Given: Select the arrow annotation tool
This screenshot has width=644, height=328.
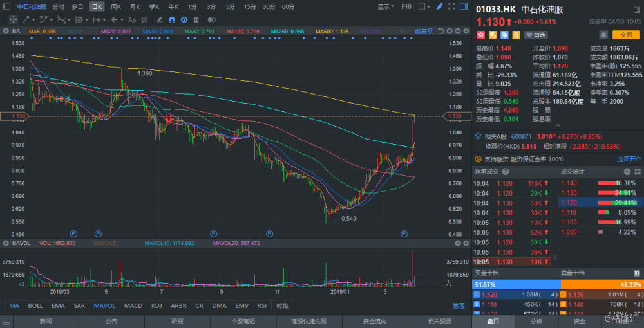Looking at the screenshot, I should pos(115,19).
